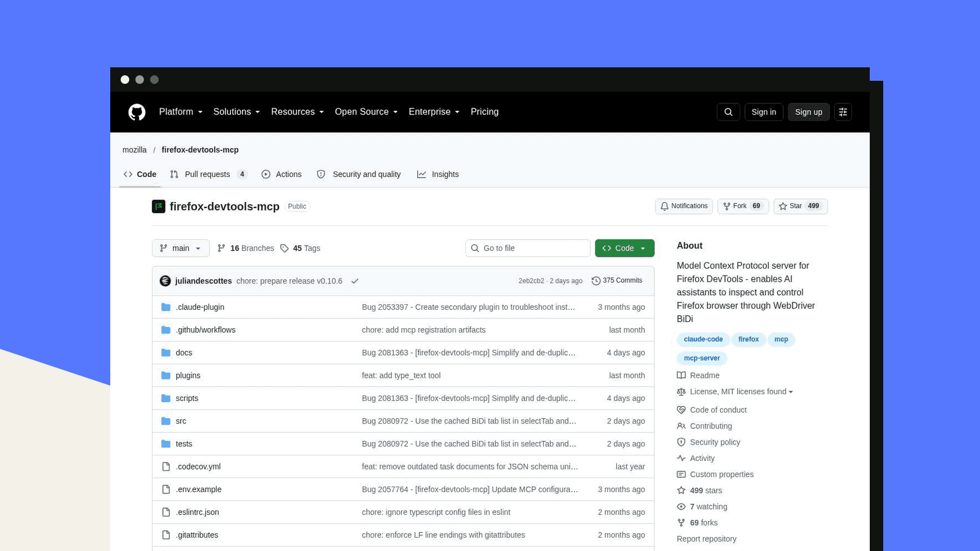The height and width of the screenshot is (551, 980).
Task: Click the note icon beside Custom properties
Action: click(681, 474)
